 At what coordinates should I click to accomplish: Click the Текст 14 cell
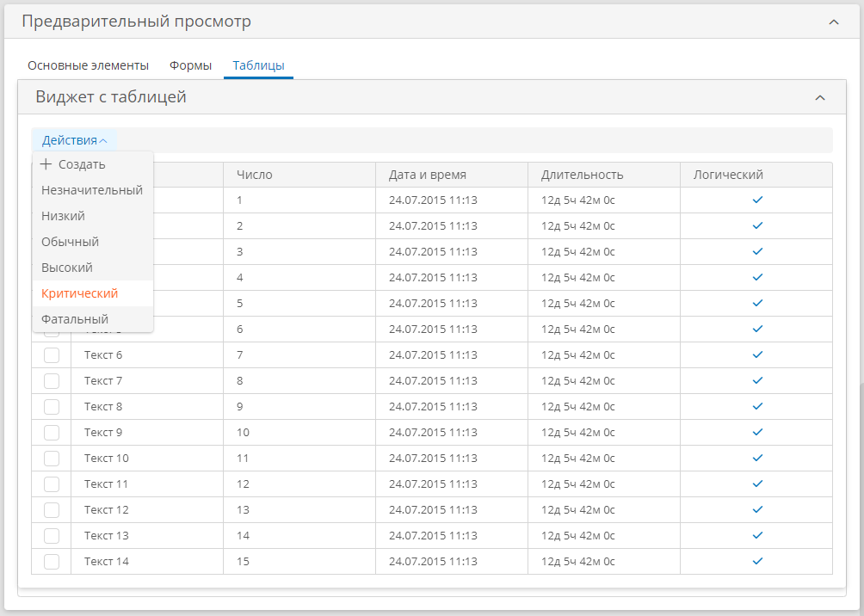(147, 562)
